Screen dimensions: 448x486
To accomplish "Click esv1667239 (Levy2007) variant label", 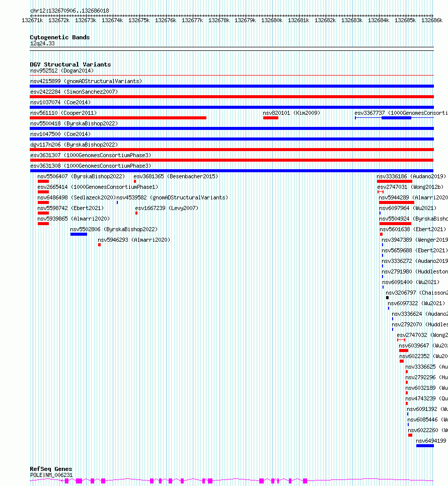I will click(x=167, y=208).
